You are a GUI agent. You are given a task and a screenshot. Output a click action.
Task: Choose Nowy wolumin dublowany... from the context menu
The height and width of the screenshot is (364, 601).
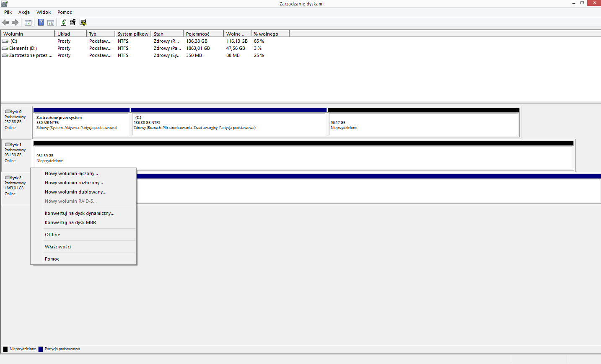84,192
